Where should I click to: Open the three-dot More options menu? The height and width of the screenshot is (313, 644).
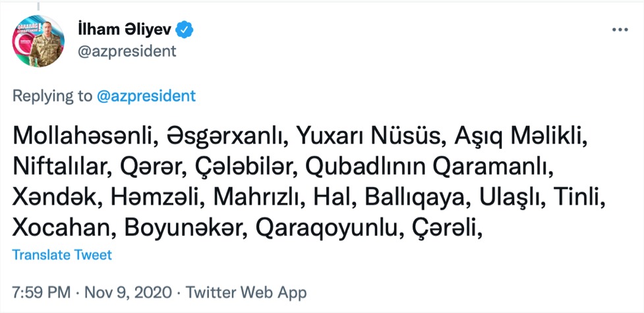click(x=620, y=30)
